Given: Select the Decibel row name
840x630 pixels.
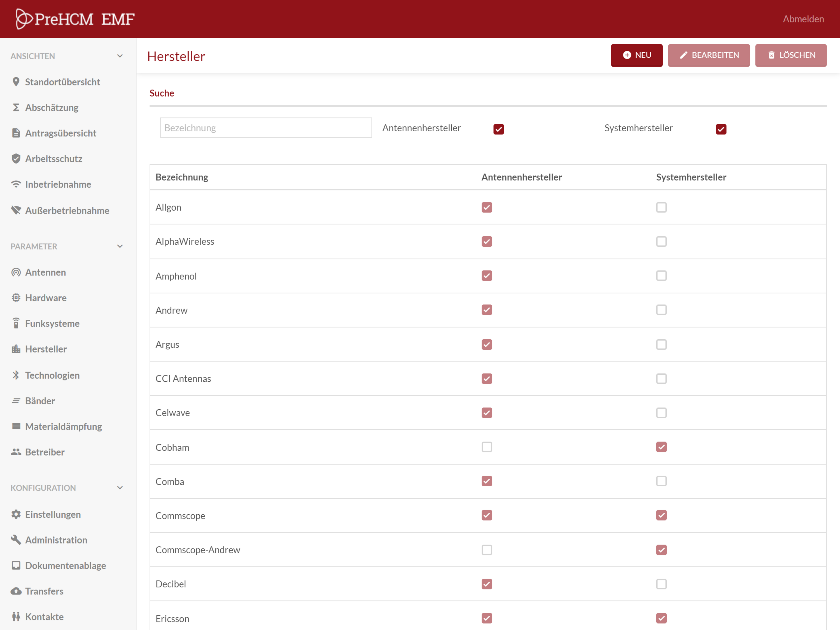Looking at the screenshot, I should coord(171,584).
